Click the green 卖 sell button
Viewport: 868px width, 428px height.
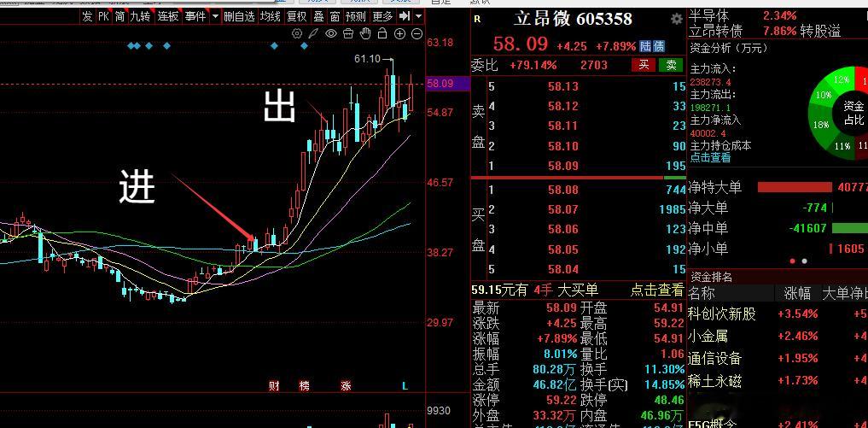coord(671,65)
